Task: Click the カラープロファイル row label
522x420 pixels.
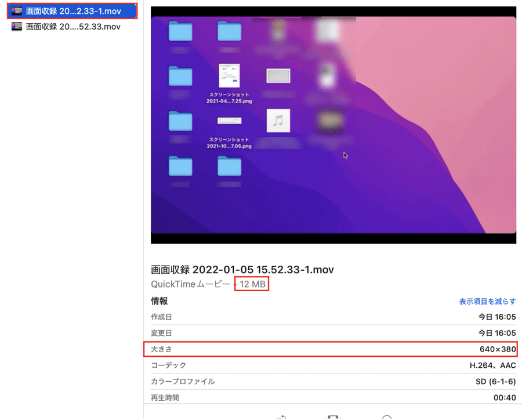Action: click(x=183, y=381)
